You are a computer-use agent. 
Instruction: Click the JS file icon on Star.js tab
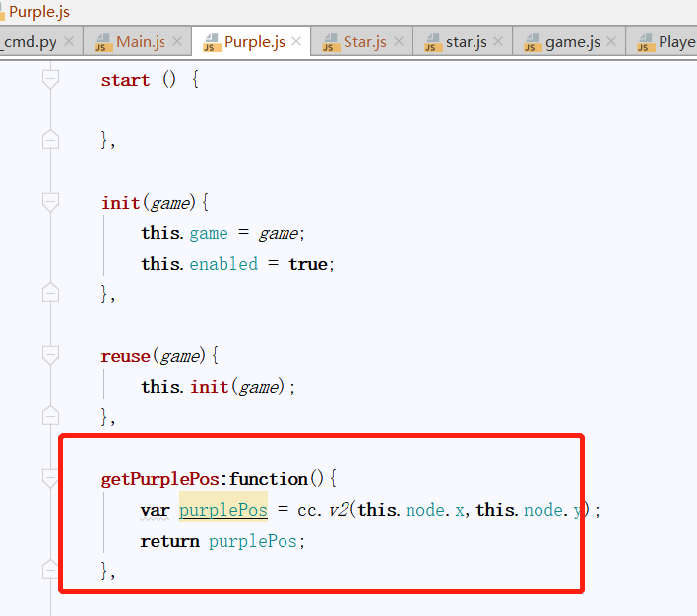[330, 42]
